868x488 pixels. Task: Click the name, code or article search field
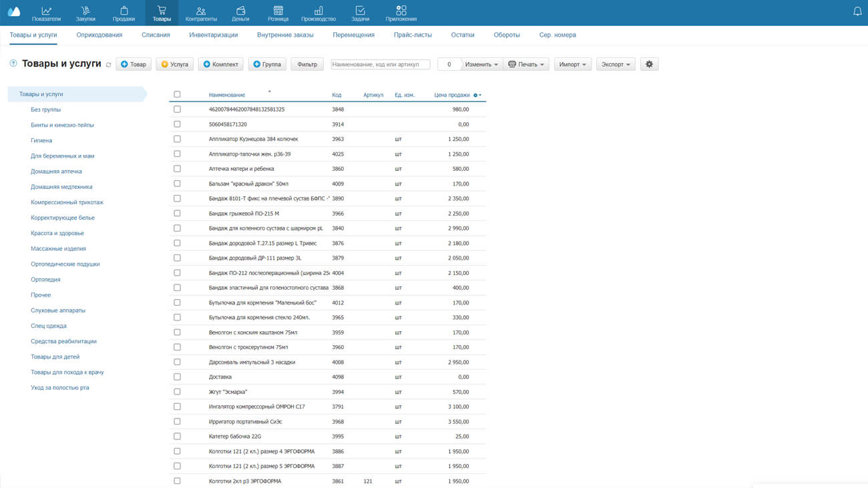click(x=380, y=65)
